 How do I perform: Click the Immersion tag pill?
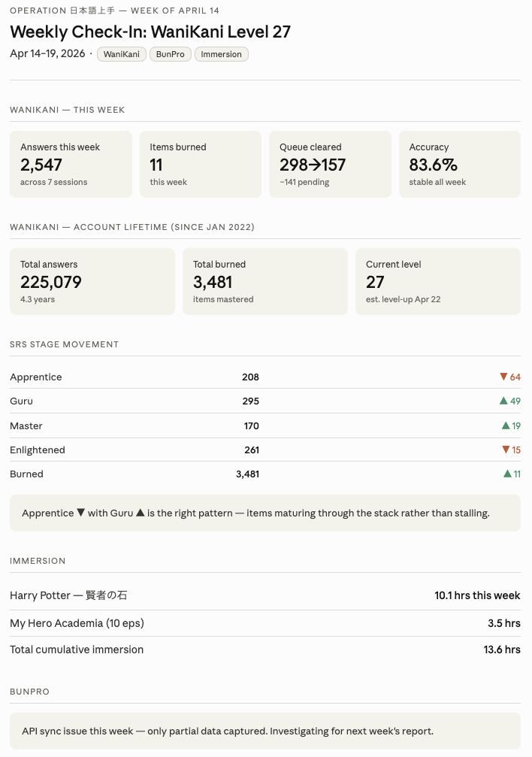point(222,54)
